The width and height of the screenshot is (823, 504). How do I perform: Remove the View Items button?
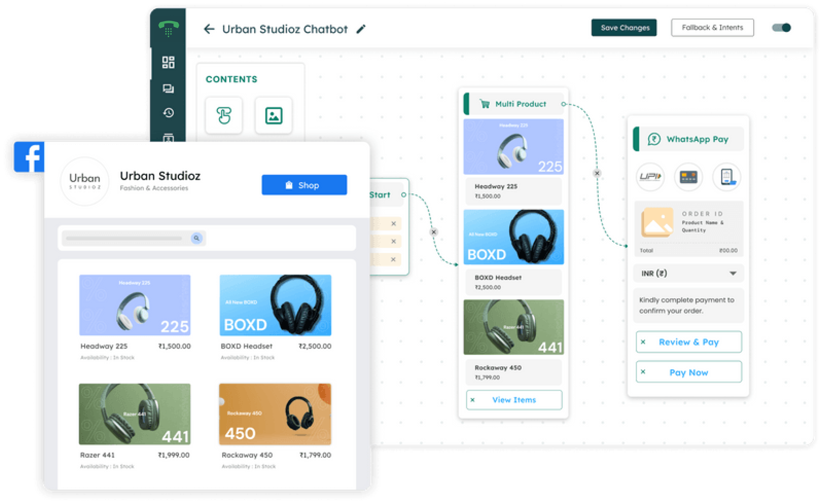tap(472, 400)
